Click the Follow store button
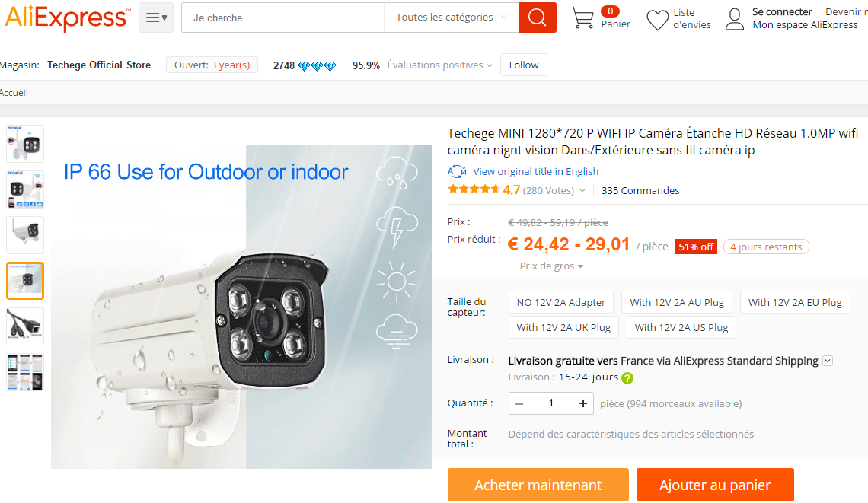This screenshot has width=868, height=503. 524,65
